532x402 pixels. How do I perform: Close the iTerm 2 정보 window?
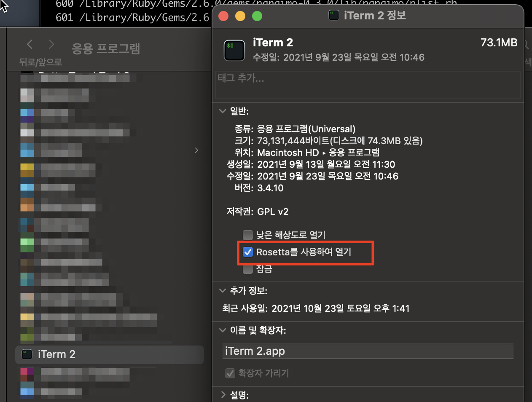point(223,16)
